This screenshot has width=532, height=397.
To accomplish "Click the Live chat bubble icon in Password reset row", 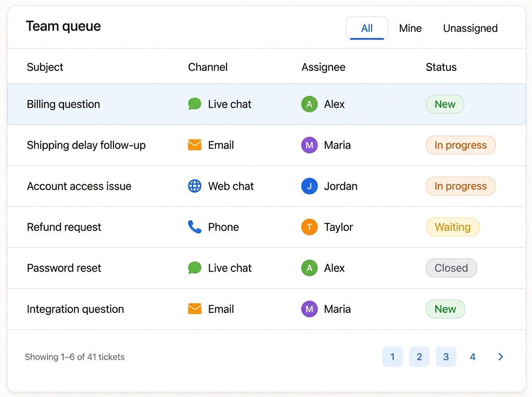I will [195, 268].
